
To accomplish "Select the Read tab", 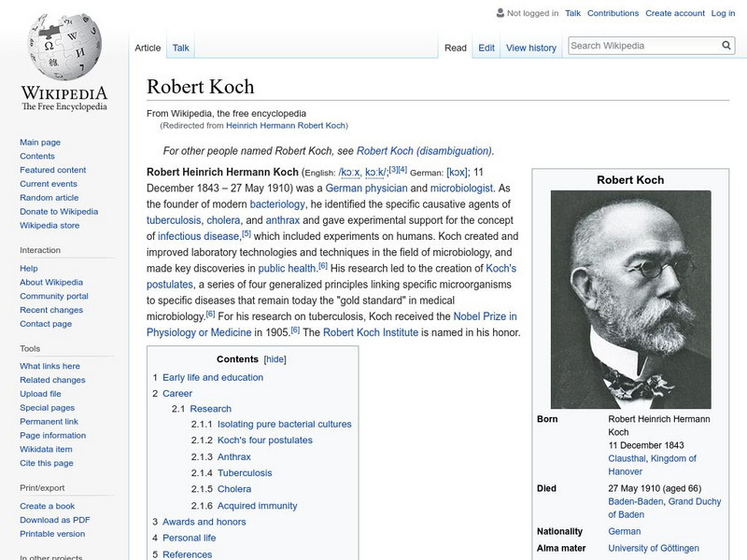I will (456, 48).
